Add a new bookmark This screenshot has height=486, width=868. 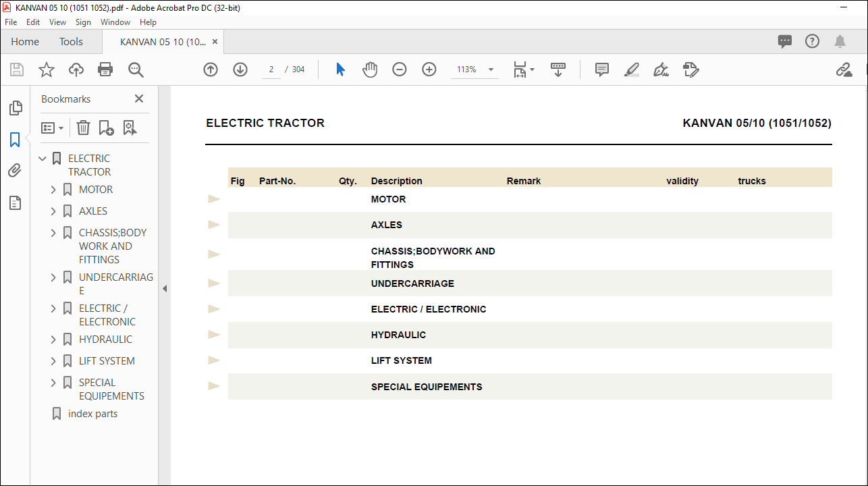[106, 128]
